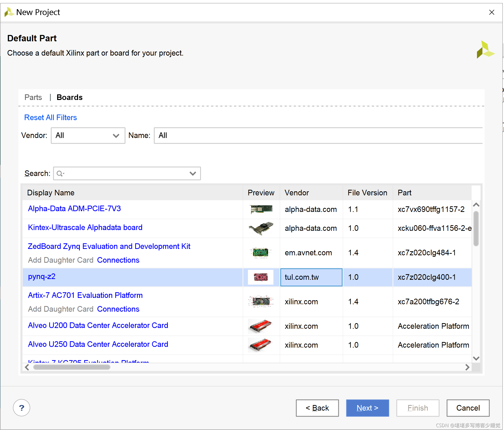Image resolution: width=504 pixels, height=430 pixels.
Task: Click the horizontal scrollbar left arrow
Action: click(x=27, y=367)
